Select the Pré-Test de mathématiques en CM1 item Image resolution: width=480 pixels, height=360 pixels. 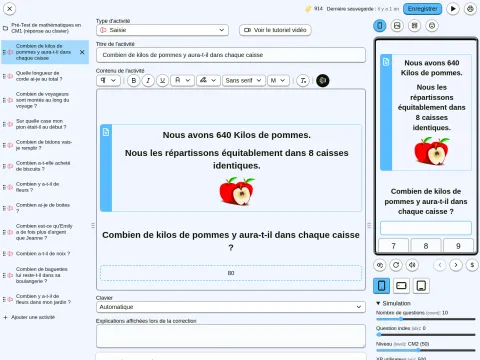pyautogui.click(x=46, y=28)
